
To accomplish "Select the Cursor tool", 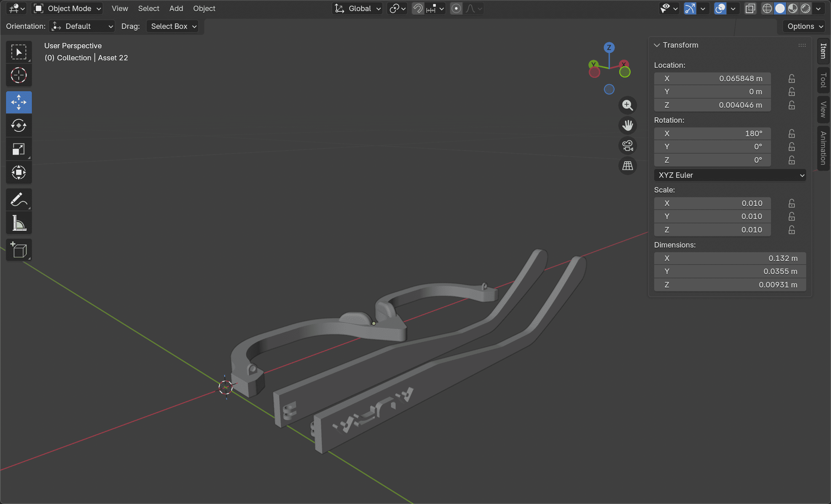I will coord(18,75).
